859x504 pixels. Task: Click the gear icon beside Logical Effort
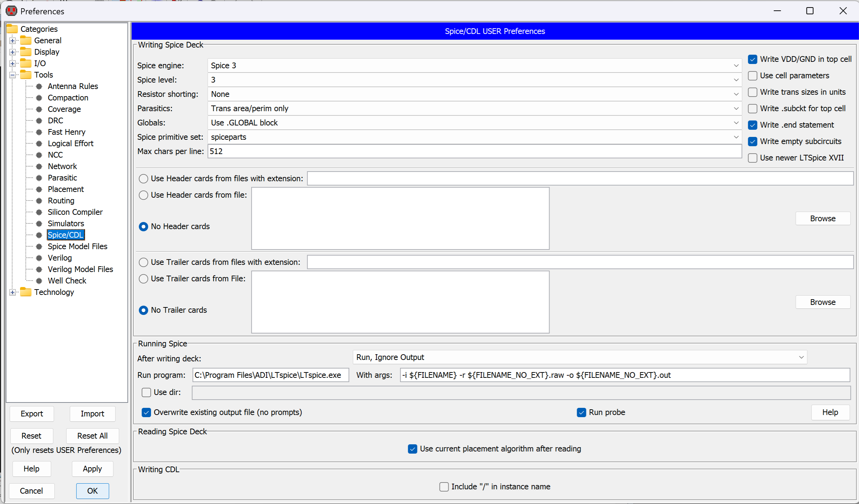[39, 143]
